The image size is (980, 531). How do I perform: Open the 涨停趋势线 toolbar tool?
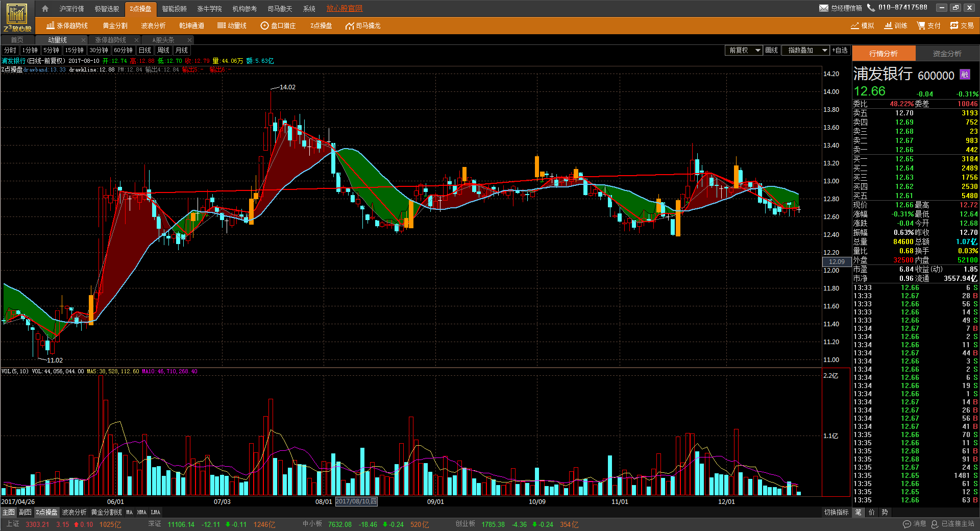(x=67, y=26)
